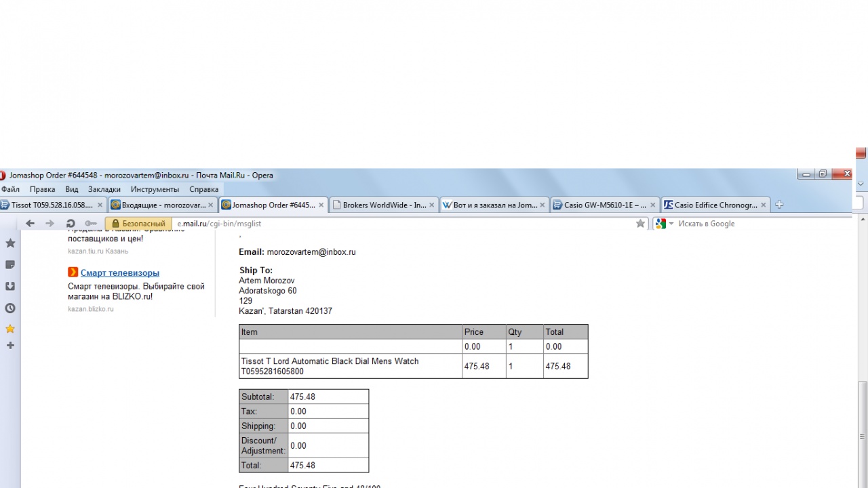
Task: Open the History panel clock icon
Action: pos(10,308)
